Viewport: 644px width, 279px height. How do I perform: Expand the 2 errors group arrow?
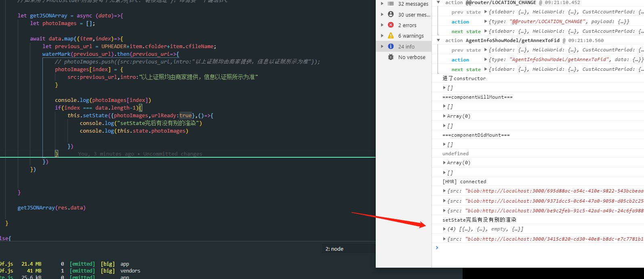(x=382, y=25)
